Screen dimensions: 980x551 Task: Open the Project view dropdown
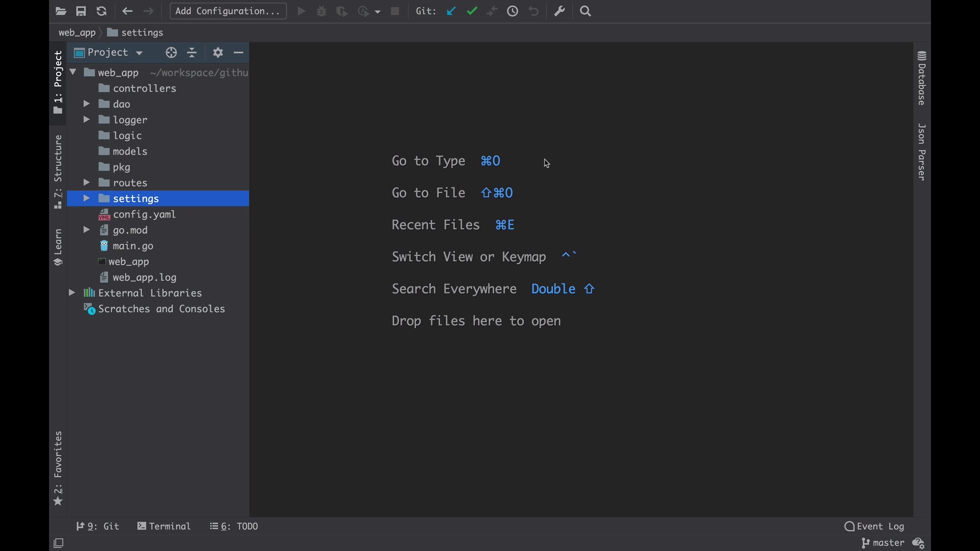point(109,53)
